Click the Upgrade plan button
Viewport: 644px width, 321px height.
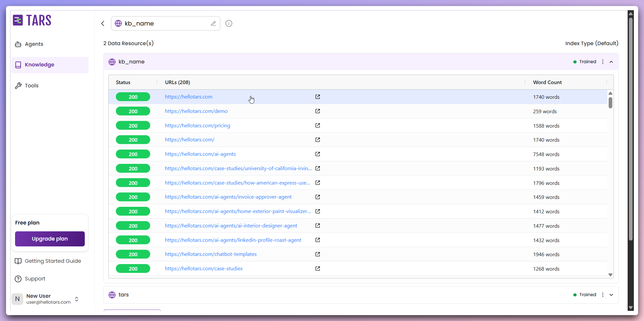coord(50,239)
